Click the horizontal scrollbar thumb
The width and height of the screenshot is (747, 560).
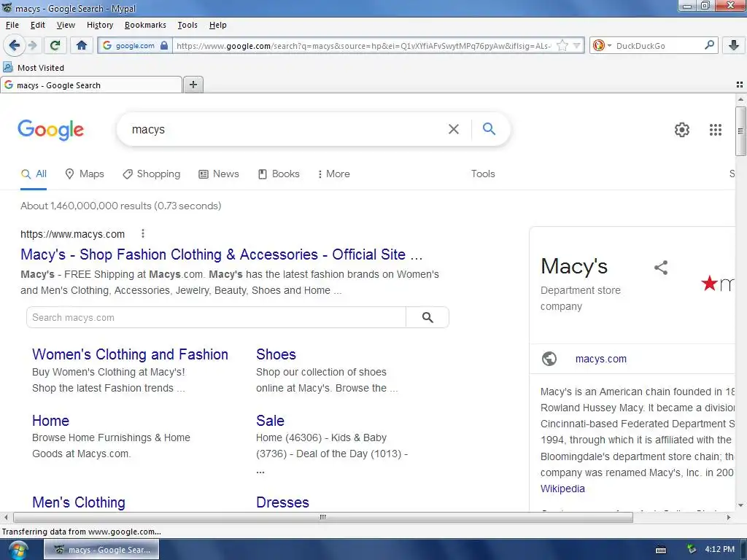pyautogui.click(x=323, y=517)
